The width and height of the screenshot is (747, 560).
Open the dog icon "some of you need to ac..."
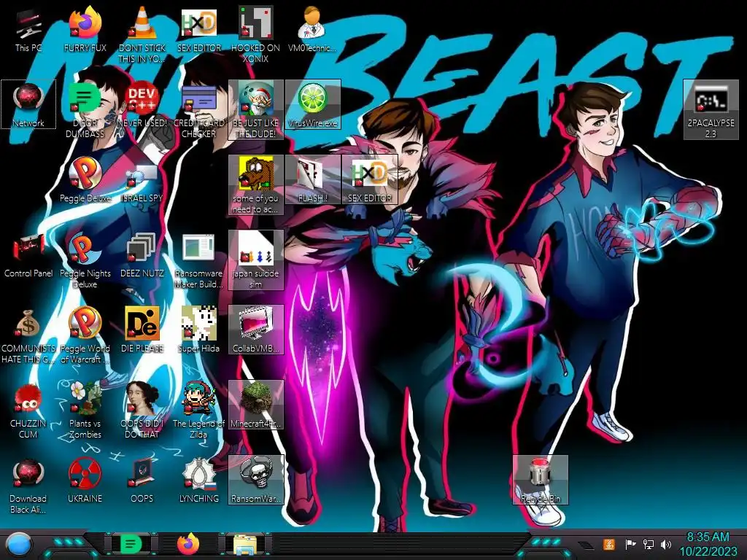256,184
